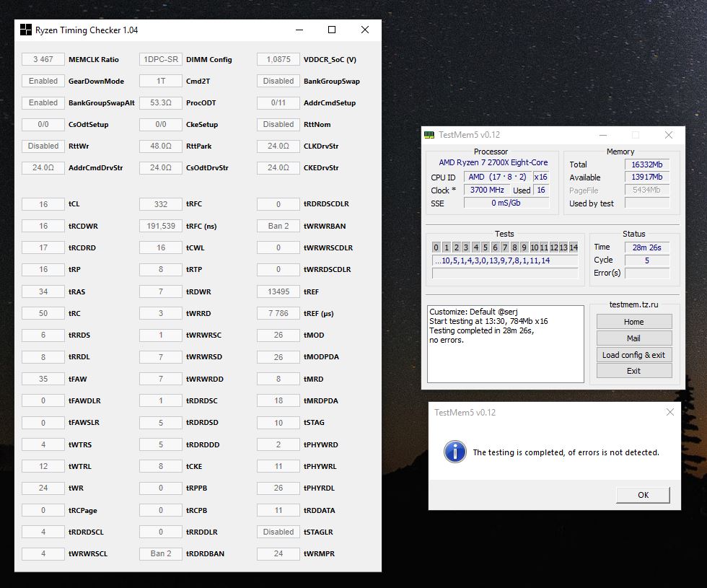This screenshot has width=707, height=588.
Task: Minimize the Ryzen Timing Checker window
Action: point(299,30)
